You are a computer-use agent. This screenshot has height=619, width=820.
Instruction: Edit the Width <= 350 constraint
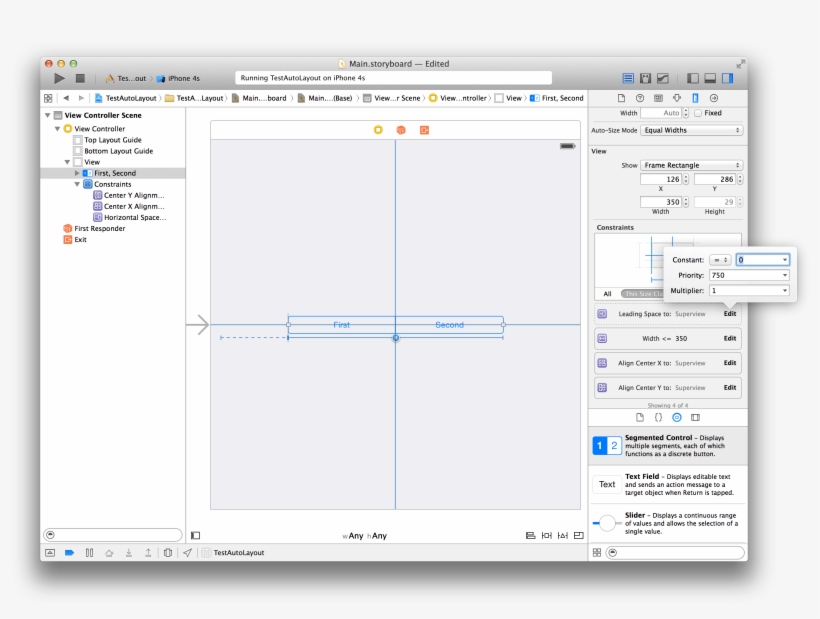730,338
